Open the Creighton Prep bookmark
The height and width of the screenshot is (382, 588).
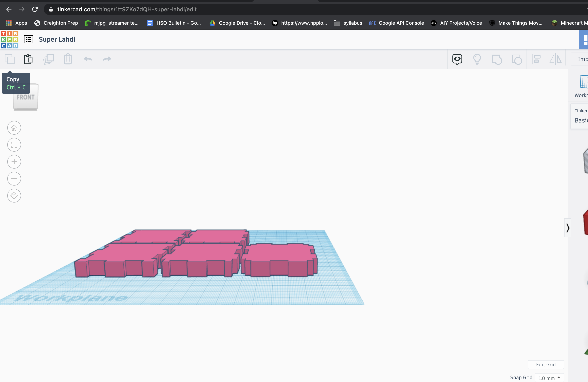click(x=56, y=23)
